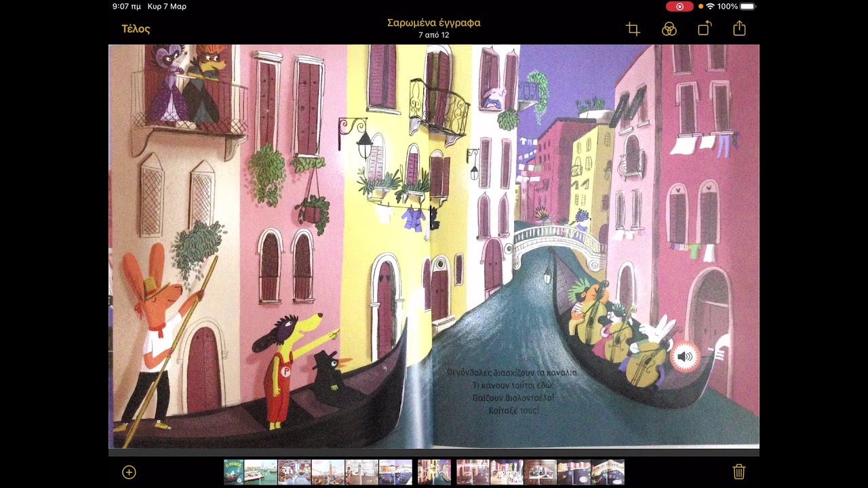This screenshot has height=488, width=868.
Task: Open the first thumbnail, the book cover
Action: point(233,472)
